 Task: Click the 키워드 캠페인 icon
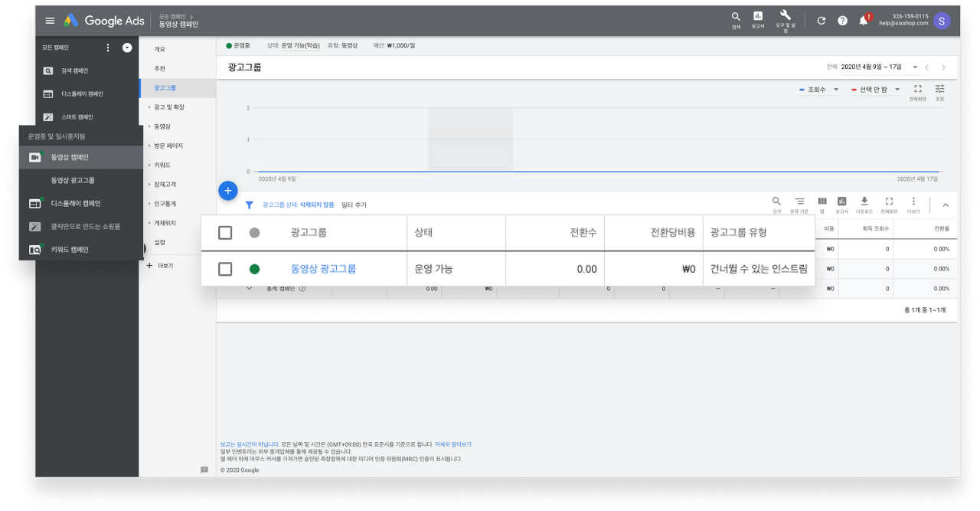(34, 250)
